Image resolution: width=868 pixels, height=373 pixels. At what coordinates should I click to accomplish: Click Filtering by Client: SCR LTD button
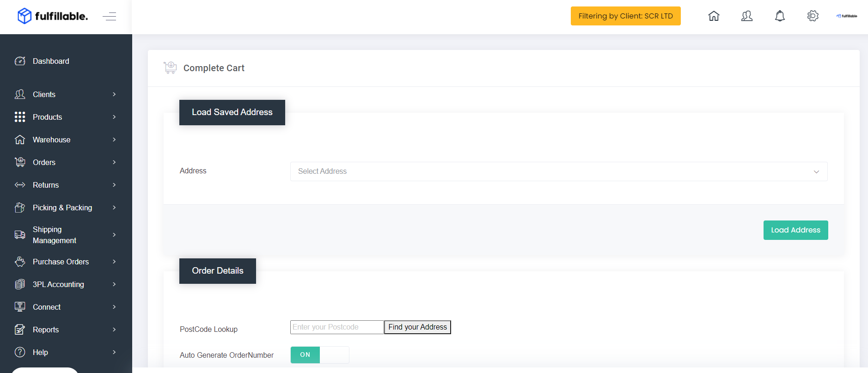coord(626,16)
